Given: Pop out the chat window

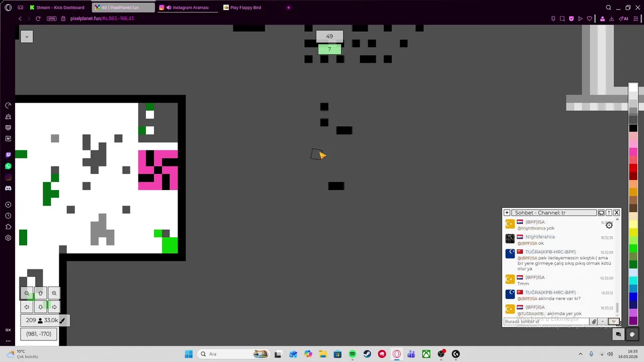Looking at the screenshot, I should click(x=601, y=213).
